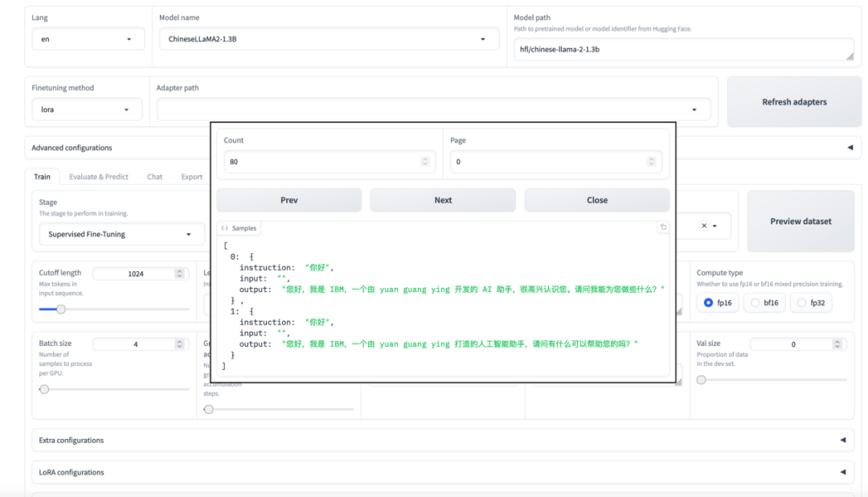Click the Model path text field
The height and width of the screenshot is (497, 868).
684,49
